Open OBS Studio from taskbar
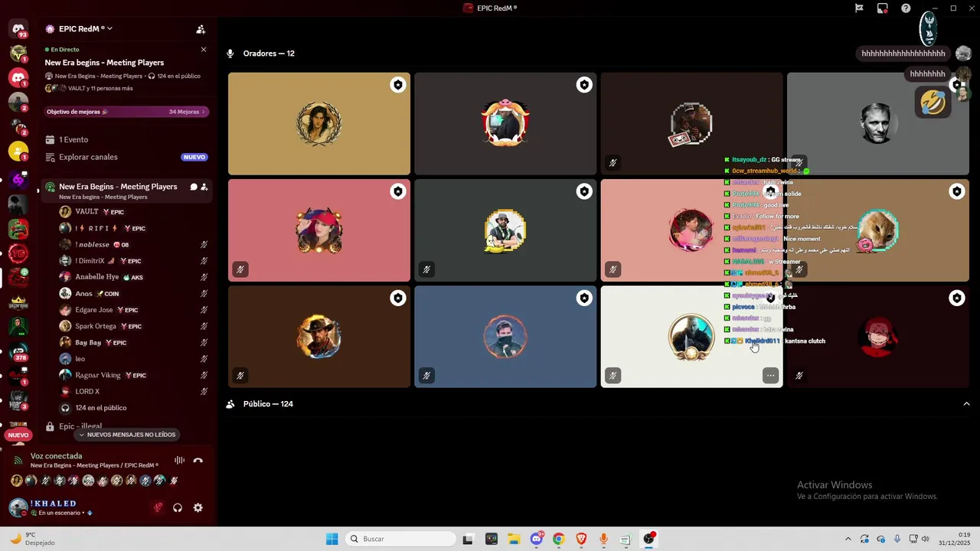Screen dimensions: 980x551 pyautogui.click(x=649, y=539)
